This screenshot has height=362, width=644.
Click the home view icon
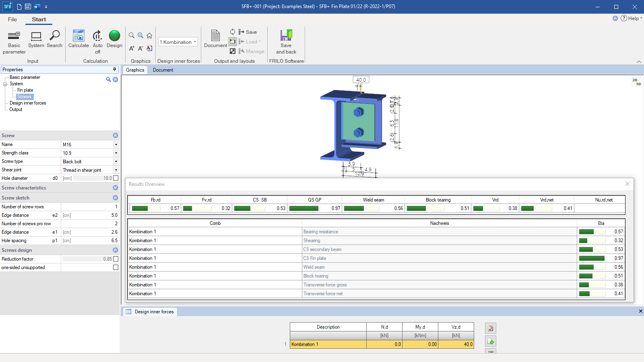(x=149, y=35)
